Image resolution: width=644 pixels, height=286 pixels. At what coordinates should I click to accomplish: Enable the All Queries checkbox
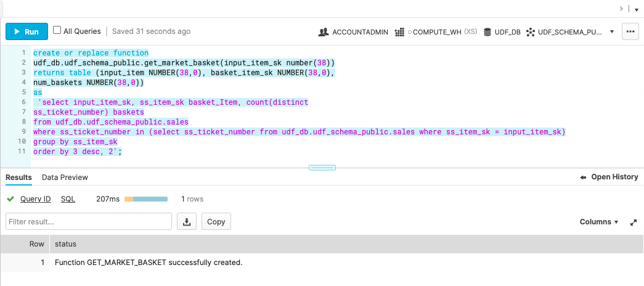point(57,30)
